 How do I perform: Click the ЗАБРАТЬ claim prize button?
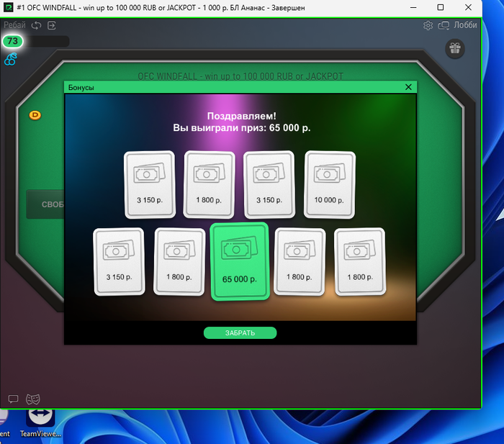[x=240, y=333]
